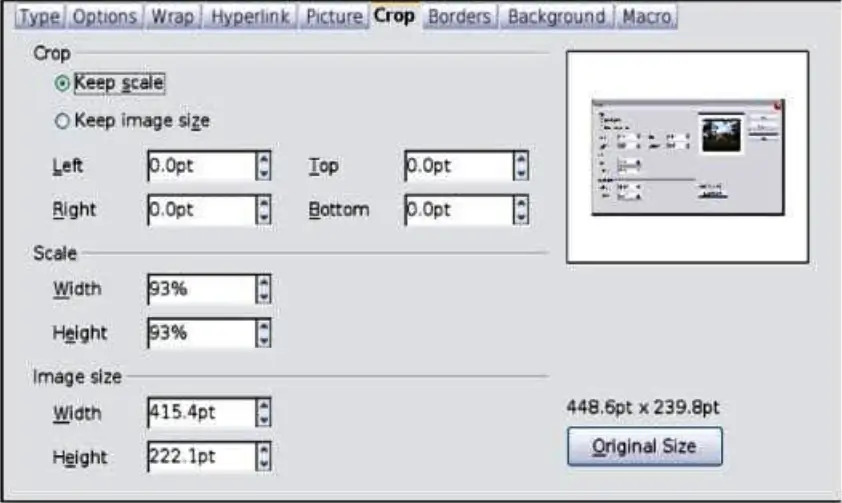
Task: Switch to the Background tab
Action: click(x=556, y=17)
